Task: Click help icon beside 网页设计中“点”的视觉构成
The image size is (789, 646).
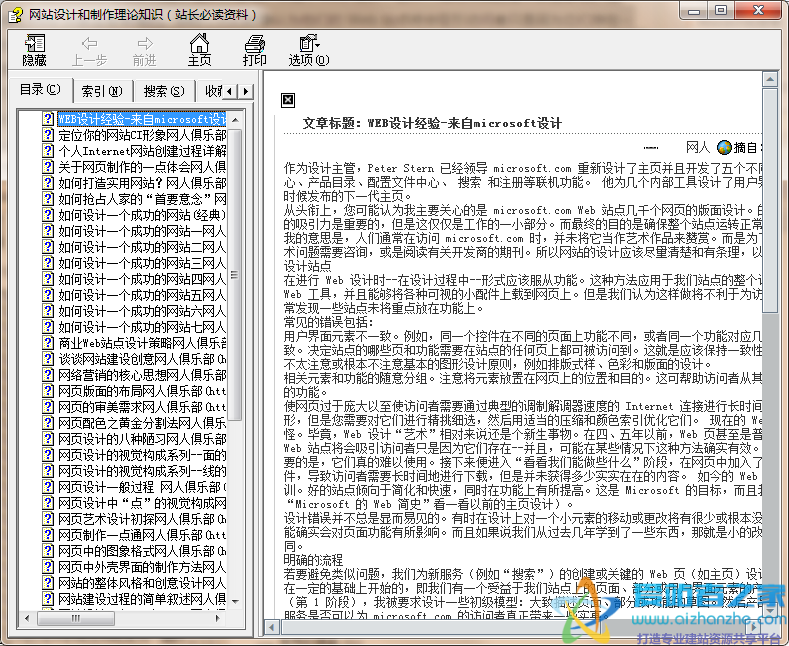Action: click(x=48, y=503)
